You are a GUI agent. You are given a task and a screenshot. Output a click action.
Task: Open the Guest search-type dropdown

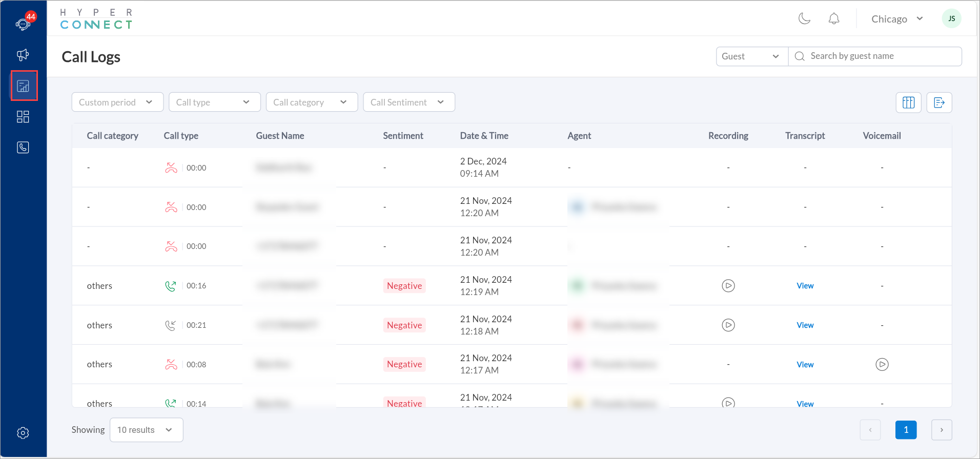coord(752,56)
